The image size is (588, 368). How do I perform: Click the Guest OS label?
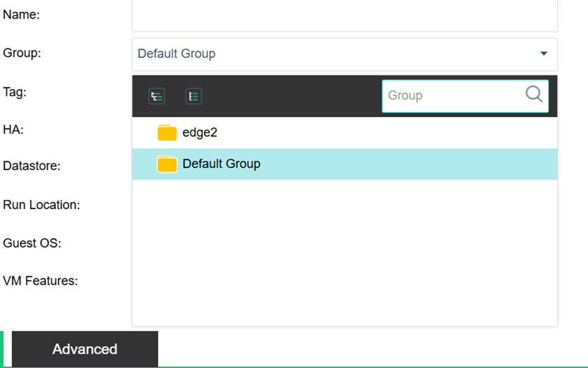(32, 243)
